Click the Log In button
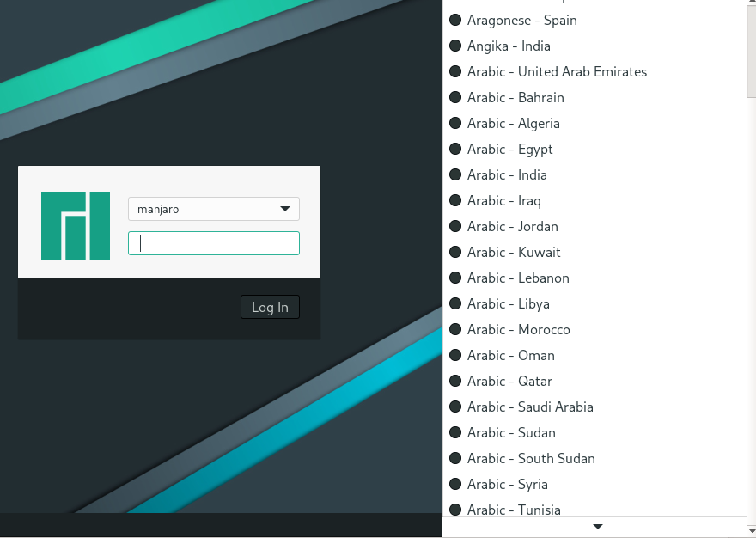Viewport: 756px width, 538px height. [x=270, y=308]
